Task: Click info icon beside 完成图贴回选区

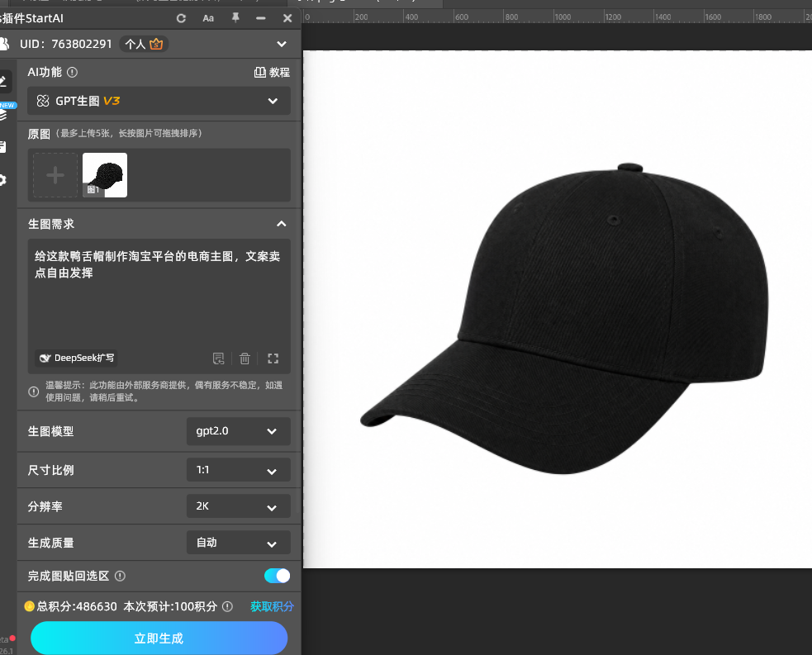Action: (x=120, y=576)
